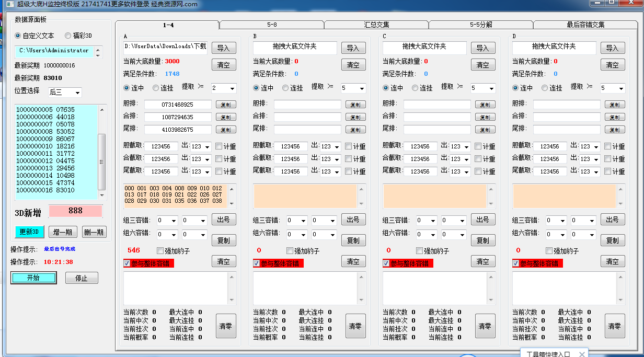Click the C:\Users\Administrator path field

pyautogui.click(x=54, y=52)
